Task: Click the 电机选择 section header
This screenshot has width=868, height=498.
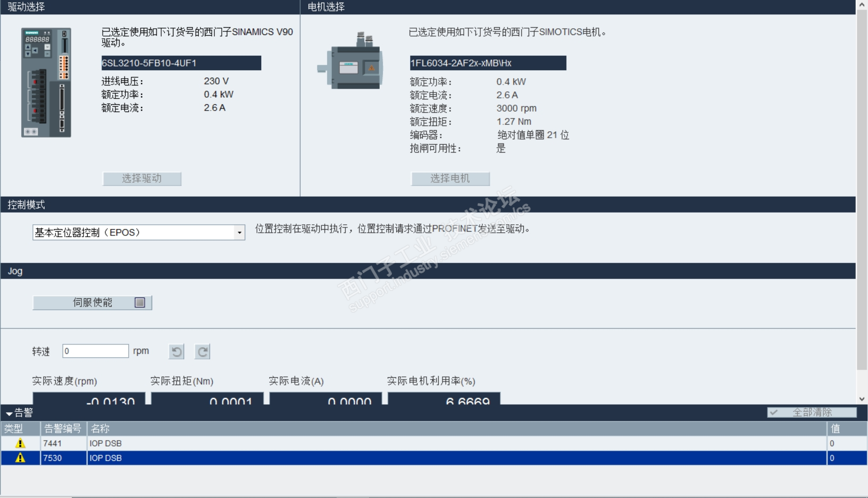Action: pyautogui.click(x=578, y=7)
